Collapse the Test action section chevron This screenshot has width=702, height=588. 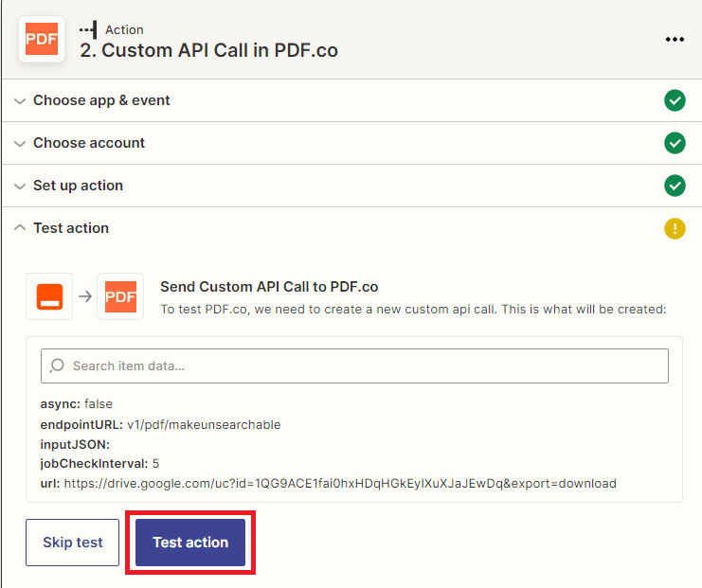tap(21, 228)
